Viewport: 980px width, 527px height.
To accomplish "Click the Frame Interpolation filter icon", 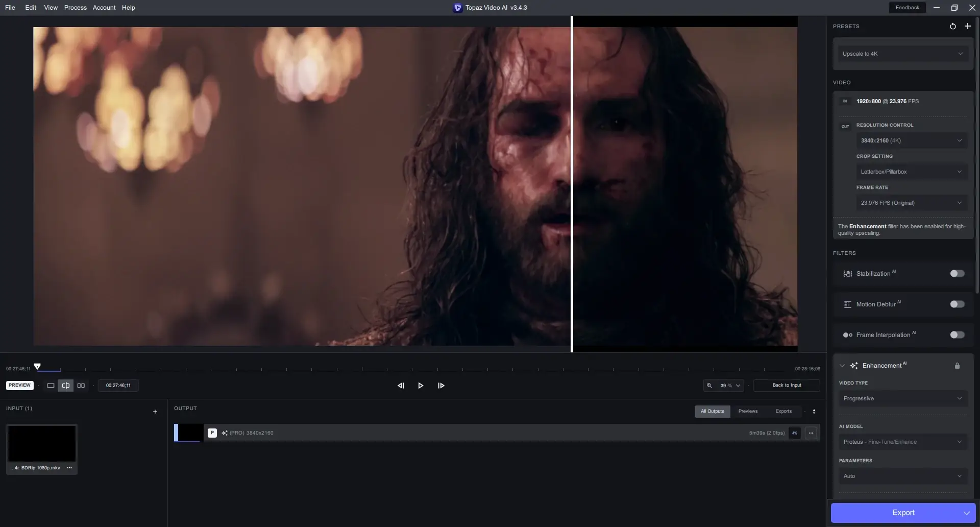I will 847,335.
